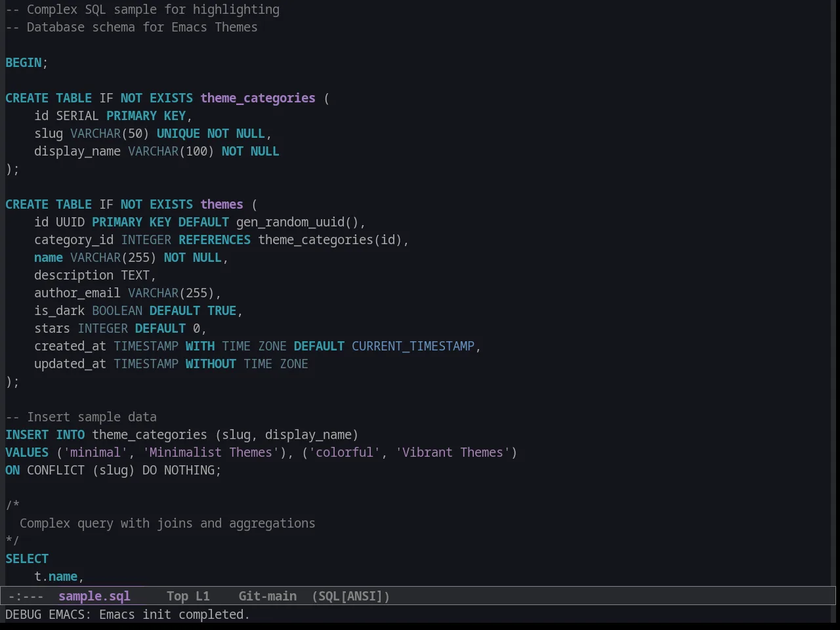Click the 'Complex SQL sample for highlighting' comment
The height and width of the screenshot is (630, 840).
click(x=142, y=9)
